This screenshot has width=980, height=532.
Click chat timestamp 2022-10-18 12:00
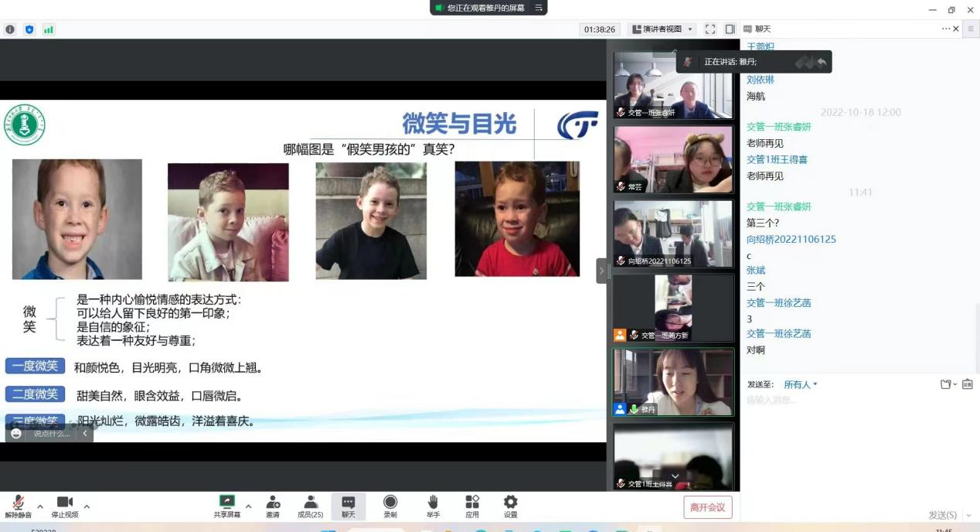(x=860, y=112)
